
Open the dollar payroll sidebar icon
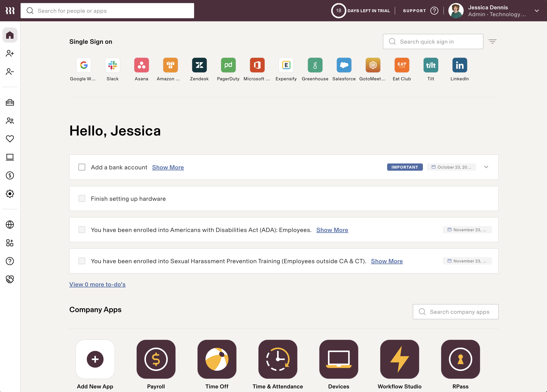coord(10,175)
